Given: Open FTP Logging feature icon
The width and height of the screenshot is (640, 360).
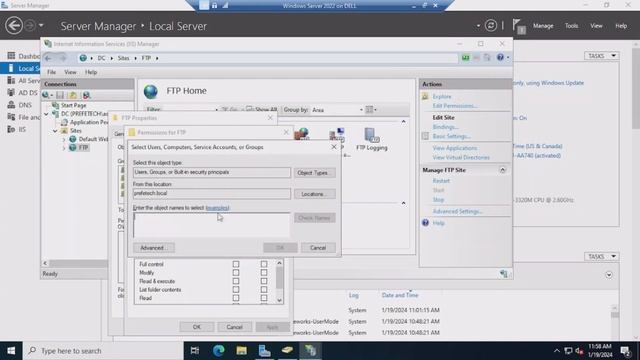Looking at the screenshot, I should (371, 139).
